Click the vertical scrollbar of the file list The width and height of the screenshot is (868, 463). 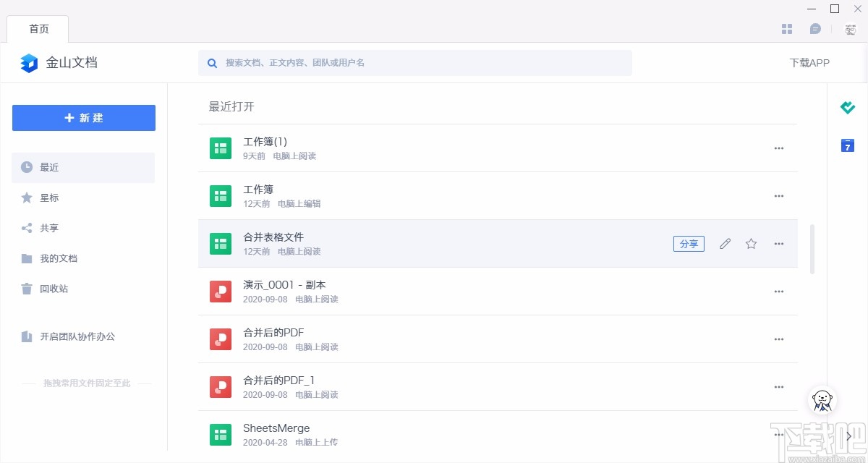click(812, 249)
